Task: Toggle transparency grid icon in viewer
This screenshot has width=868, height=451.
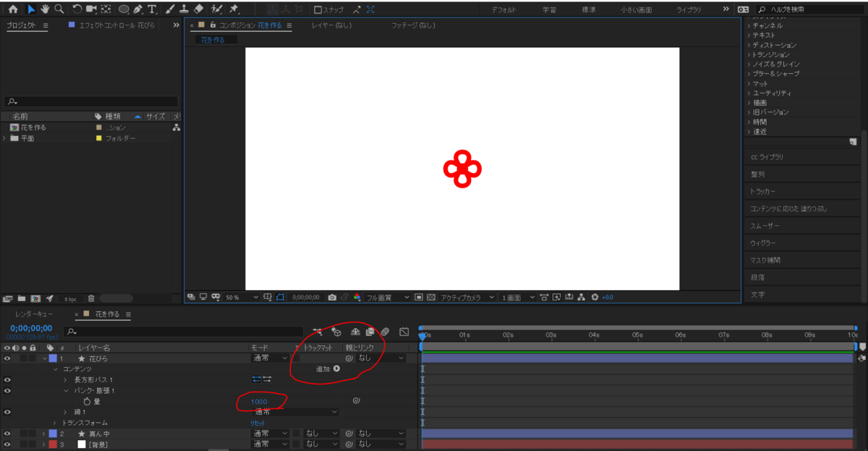Action: (x=431, y=297)
